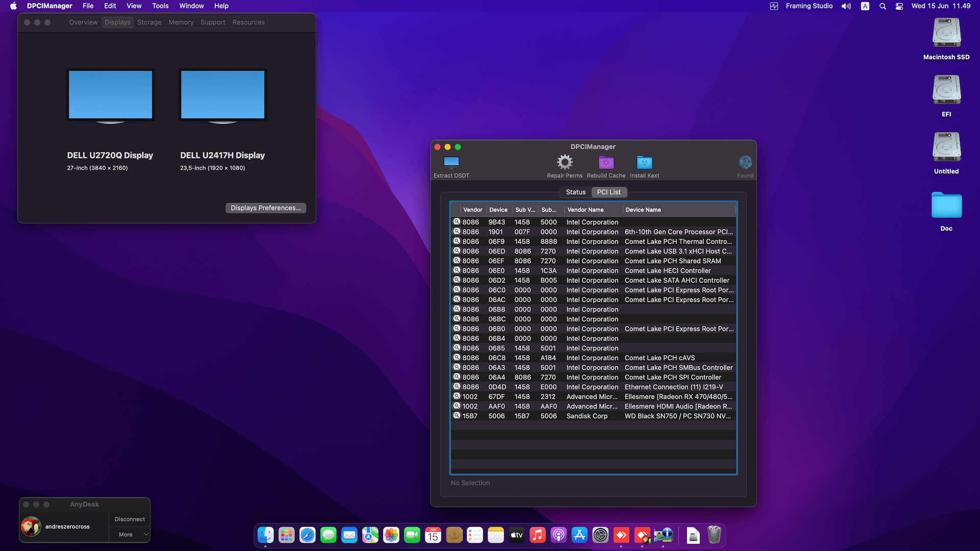The height and width of the screenshot is (551, 980).
Task: Select the Ellesmere HDMI Audio row
Action: (x=594, y=406)
